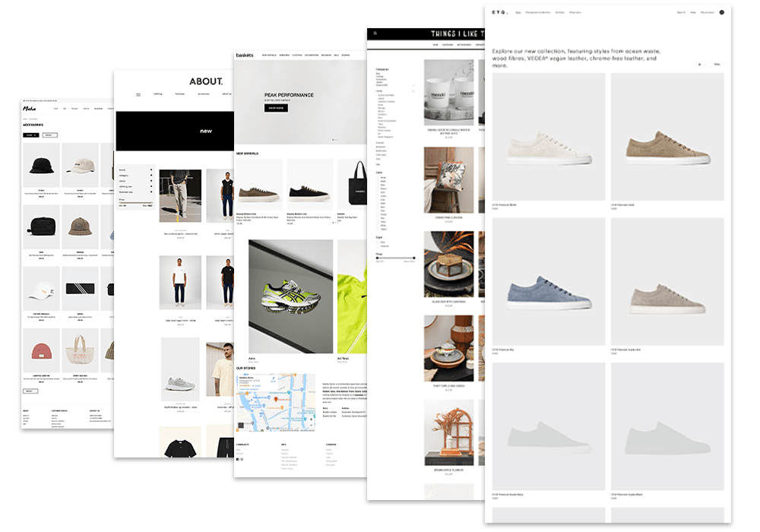Viewport: 760px width, 532px height.
Task: Open the black bucket hat on Maha
Action: (41, 165)
